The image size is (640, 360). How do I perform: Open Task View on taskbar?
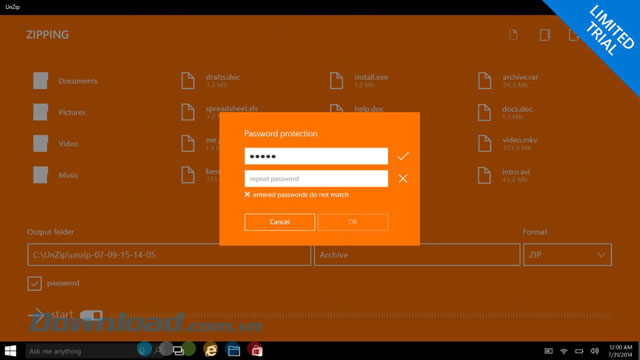[x=178, y=351]
